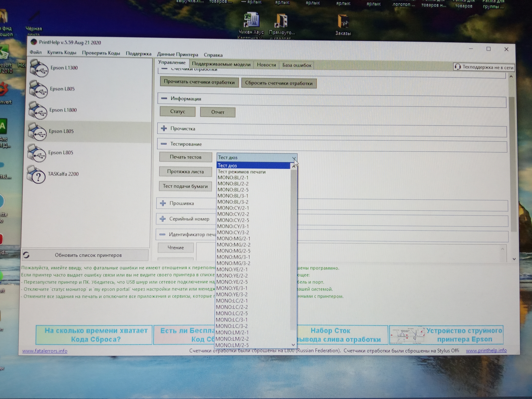Pick MONO:CY/2-5 from the dropdown list

233,220
